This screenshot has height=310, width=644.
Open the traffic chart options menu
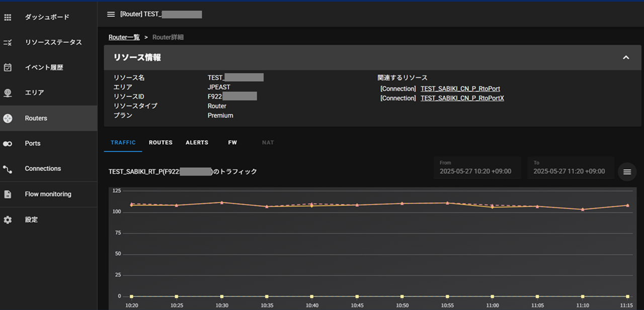tap(627, 172)
